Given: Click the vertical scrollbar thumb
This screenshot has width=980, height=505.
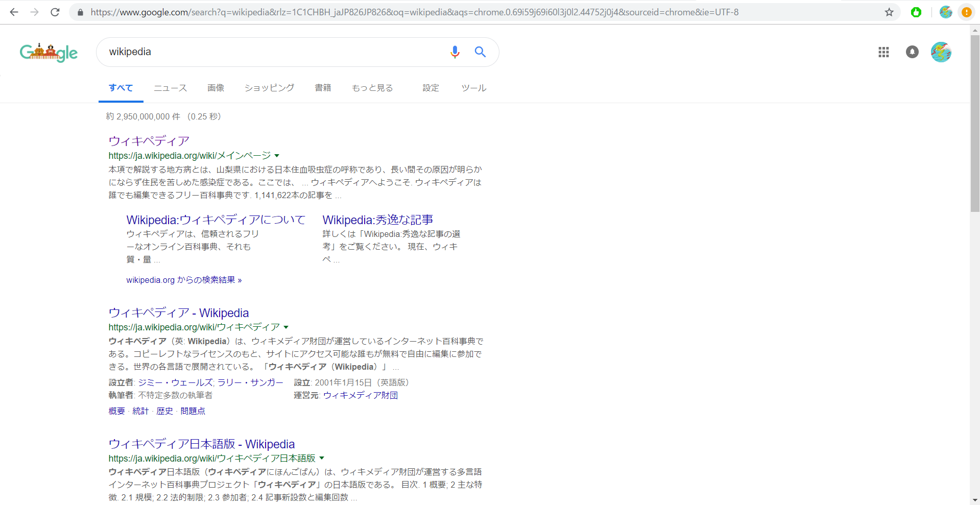Looking at the screenshot, I should (x=975, y=123).
